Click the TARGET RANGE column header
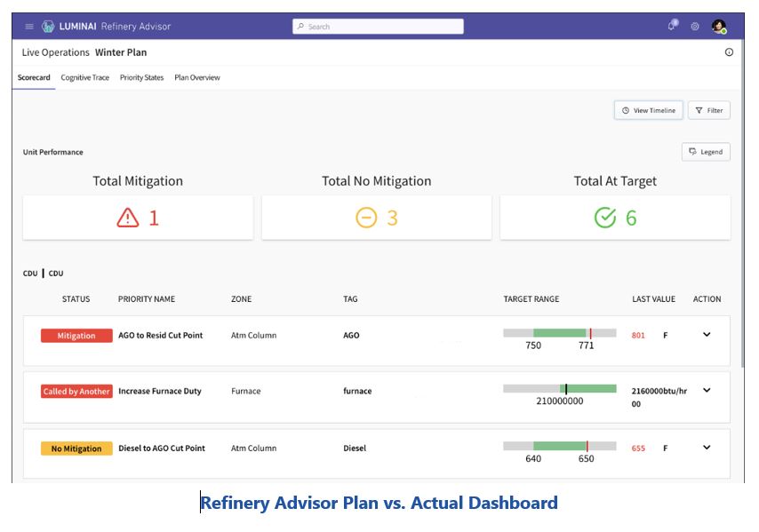This screenshot has height=532, width=759. coord(531,299)
